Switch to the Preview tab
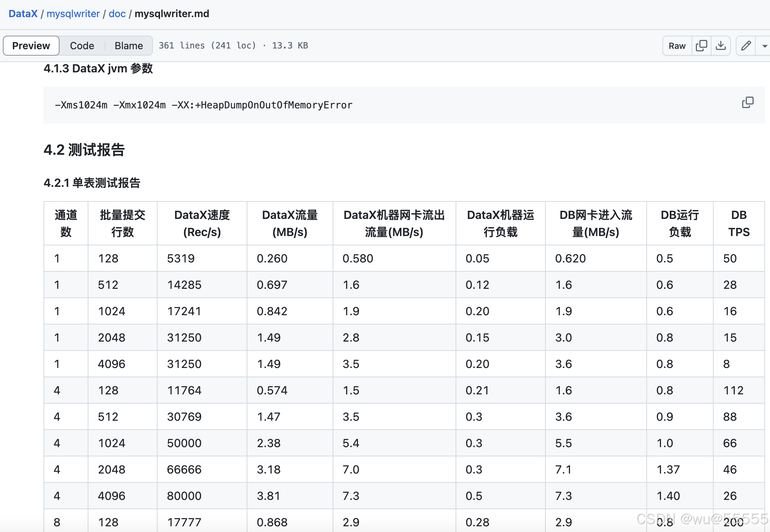The width and height of the screenshot is (770, 532). (x=31, y=46)
